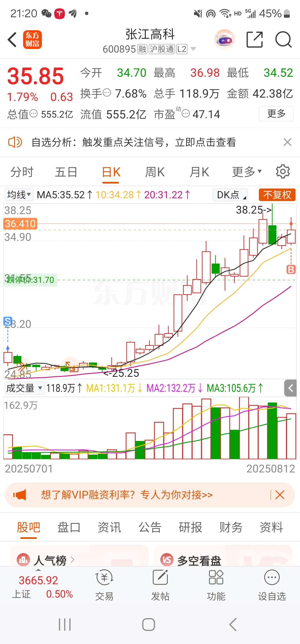The width and height of the screenshot is (300, 644).
Task: Open 人气榜 card
Action: click(x=79, y=556)
